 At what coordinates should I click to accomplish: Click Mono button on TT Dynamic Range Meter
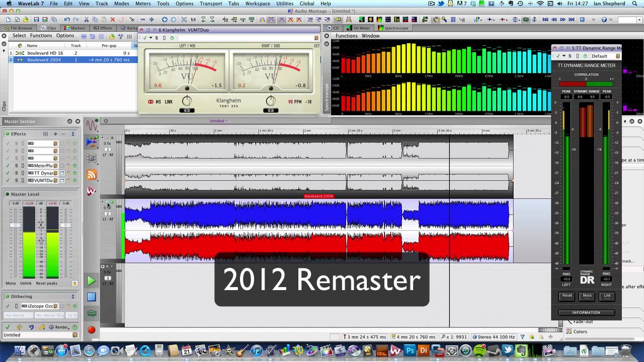[x=587, y=296]
